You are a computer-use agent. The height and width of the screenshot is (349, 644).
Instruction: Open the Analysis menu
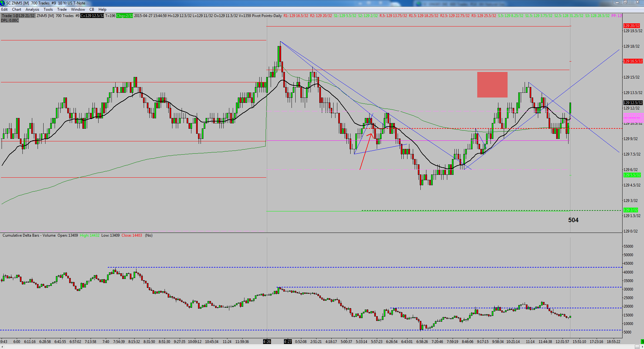(x=33, y=9)
